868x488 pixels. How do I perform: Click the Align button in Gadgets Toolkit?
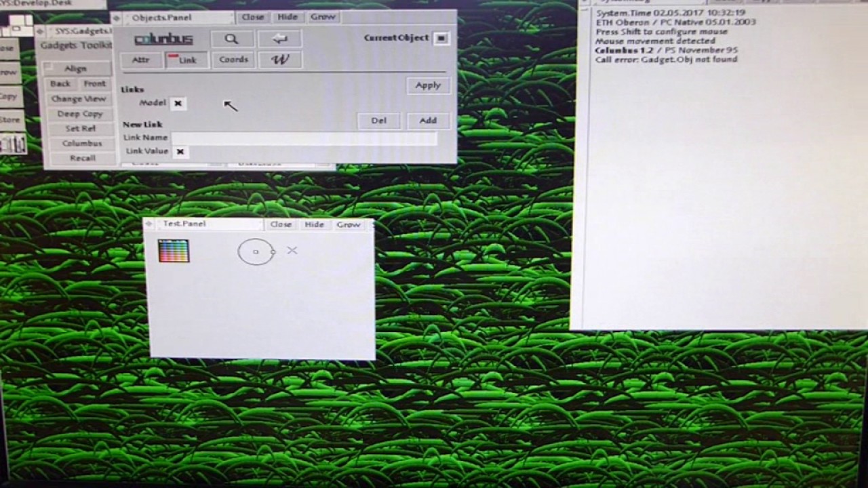[x=77, y=68]
